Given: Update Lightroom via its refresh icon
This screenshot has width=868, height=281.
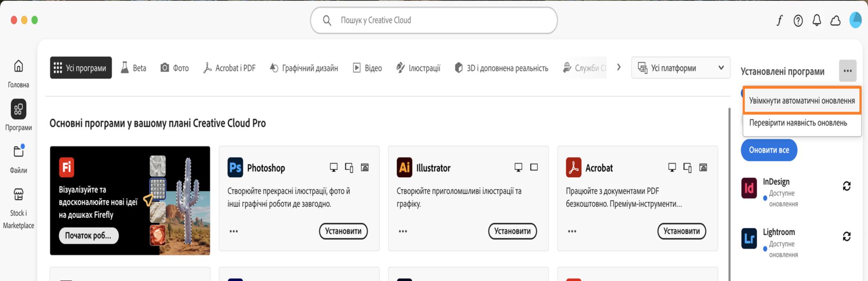Looking at the screenshot, I should pos(847,236).
